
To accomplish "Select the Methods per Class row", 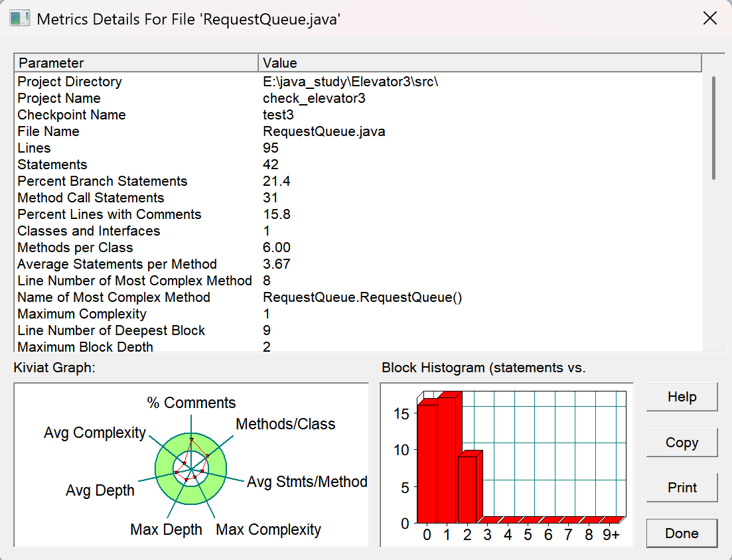I will pyautogui.click(x=358, y=247).
